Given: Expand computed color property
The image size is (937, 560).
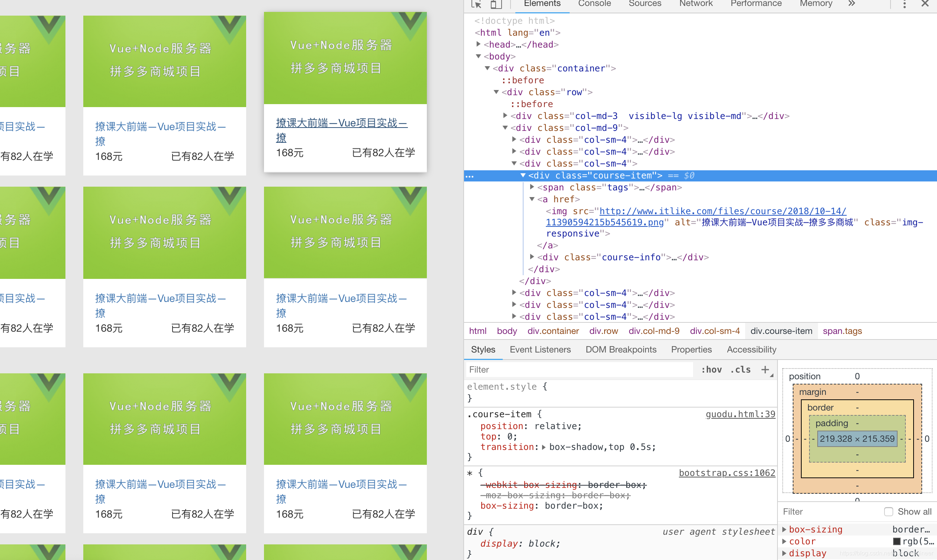Looking at the screenshot, I should pos(785,541).
